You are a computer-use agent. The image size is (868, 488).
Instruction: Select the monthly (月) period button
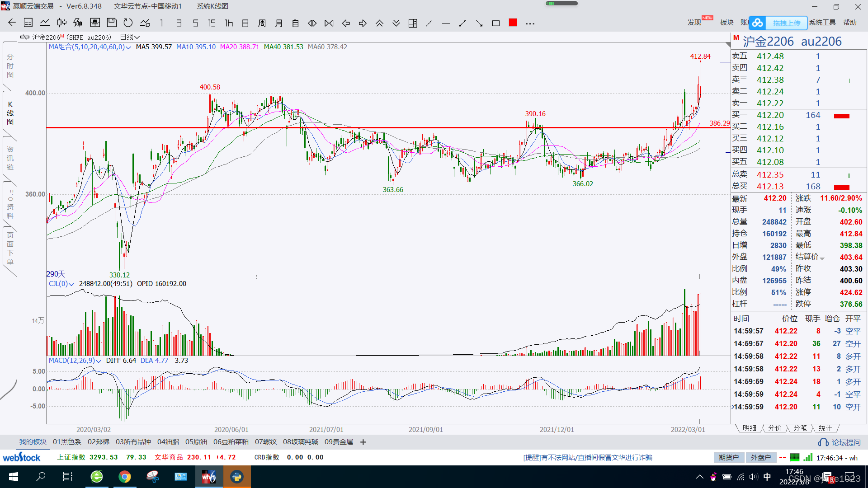pyautogui.click(x=279, y=23)
